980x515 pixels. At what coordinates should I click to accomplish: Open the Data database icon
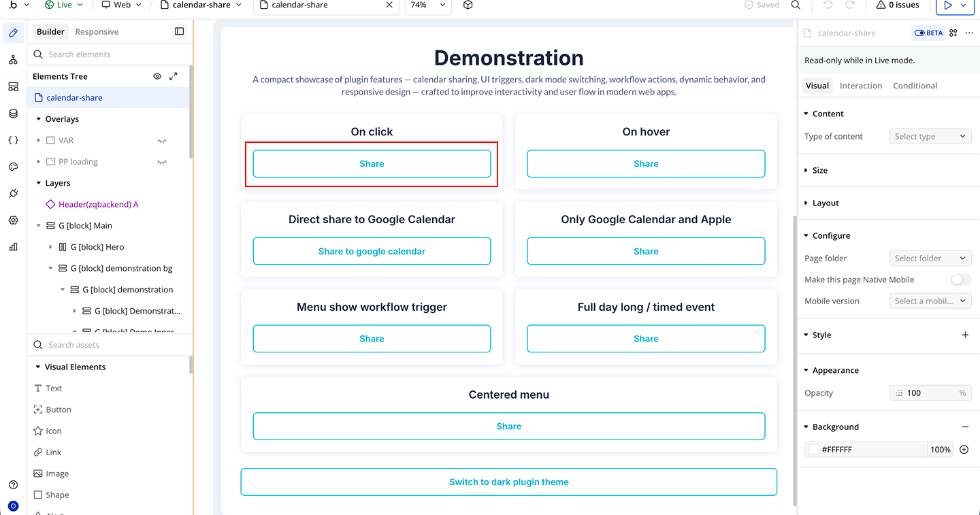(x=13, y=114)
